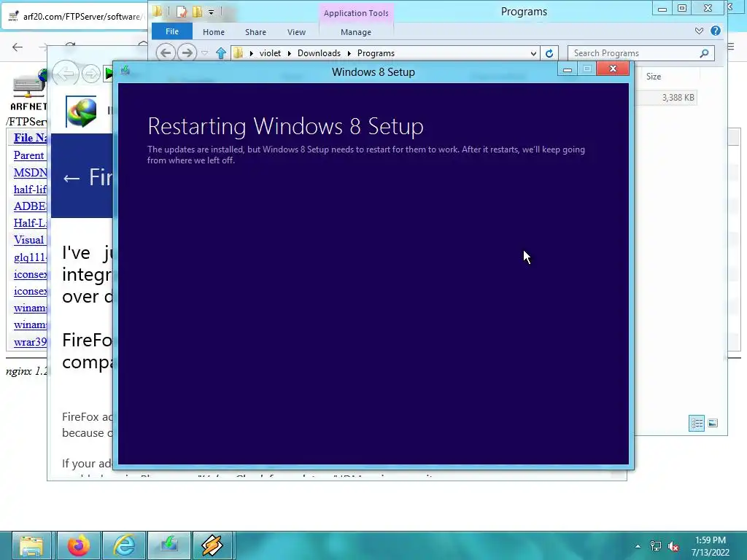Click the magnifier icon in Search Programs
The height and width of the screenshot is (560, 747).
tap(704, 53)
